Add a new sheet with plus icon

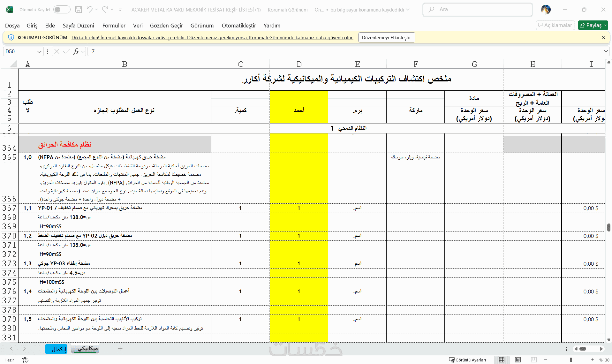pyautogui.click(x=120, y=349)
